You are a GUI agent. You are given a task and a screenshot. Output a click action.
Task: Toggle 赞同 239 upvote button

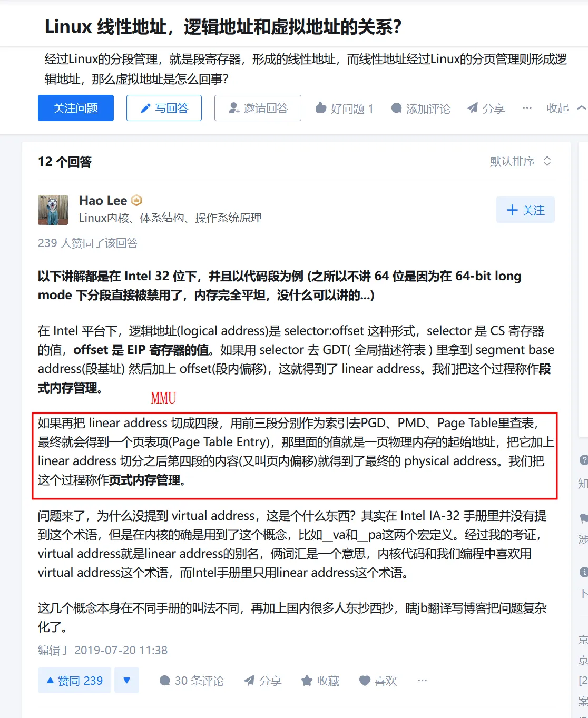tap(74, 680)
